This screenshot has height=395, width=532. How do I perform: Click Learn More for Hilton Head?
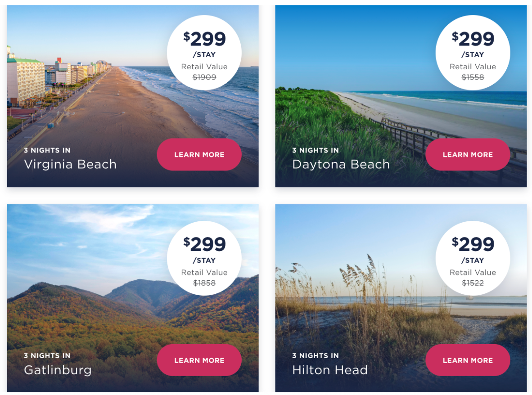pos(468,360)
